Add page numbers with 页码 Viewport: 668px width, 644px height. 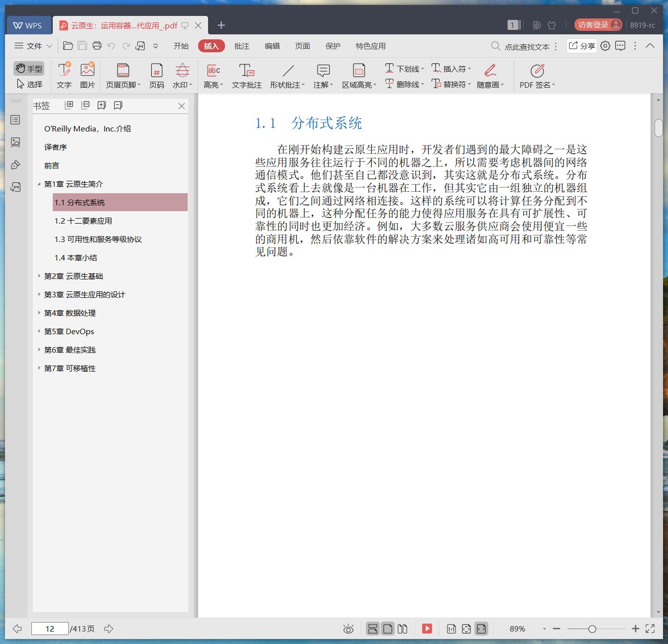(157, 75)
